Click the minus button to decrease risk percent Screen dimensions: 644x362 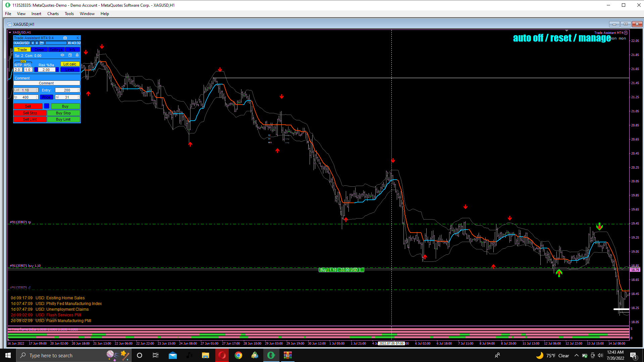(36, 70)
